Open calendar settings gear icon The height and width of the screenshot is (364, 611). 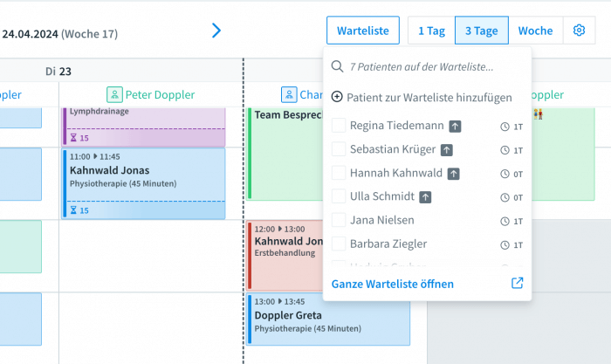click(579, 31)
